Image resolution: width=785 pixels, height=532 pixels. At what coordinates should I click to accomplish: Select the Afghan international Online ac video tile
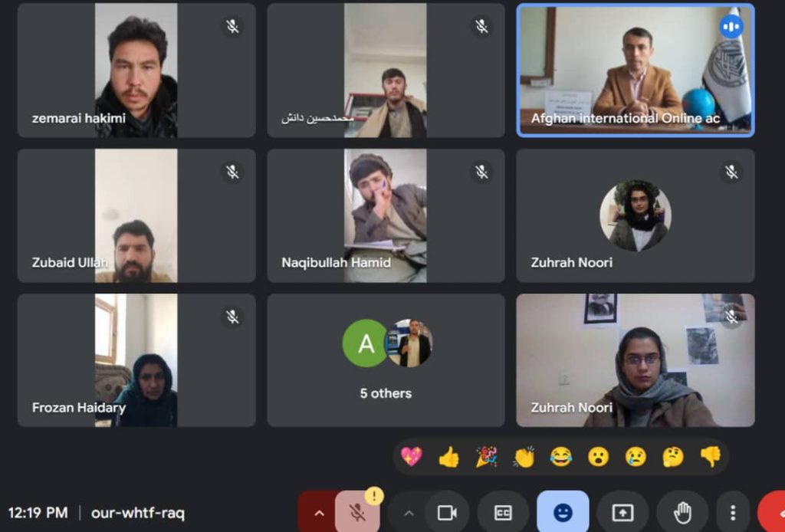636,70
